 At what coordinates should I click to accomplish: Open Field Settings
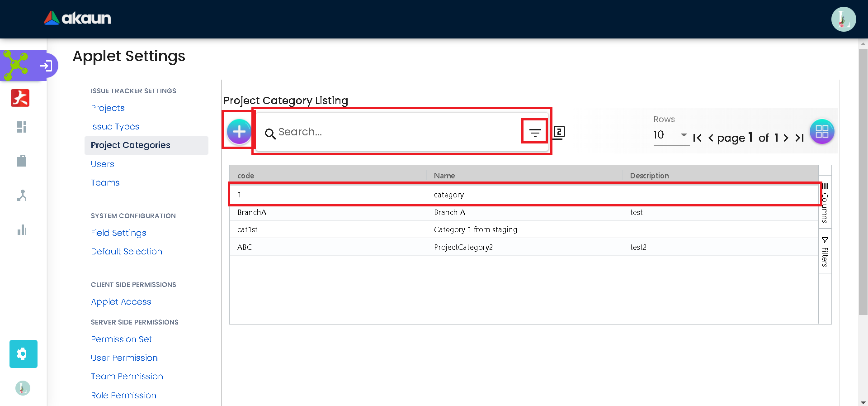(x=118, y=233)
